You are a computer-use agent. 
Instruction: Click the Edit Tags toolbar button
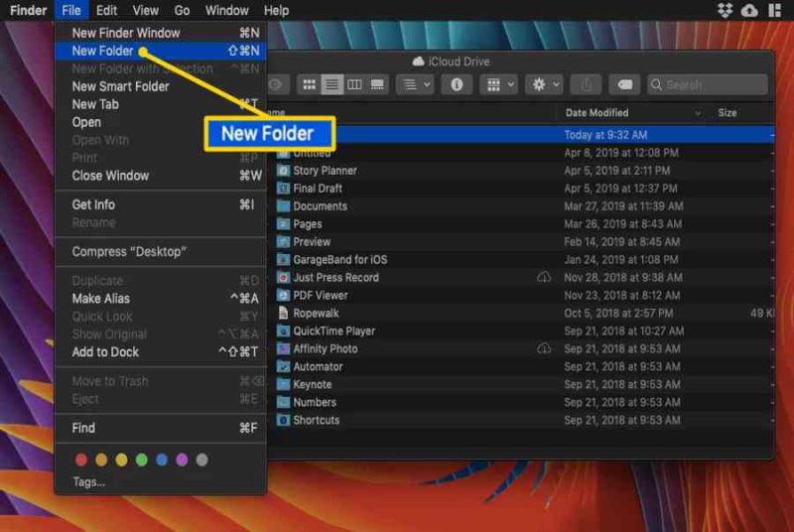pos(624,84)
